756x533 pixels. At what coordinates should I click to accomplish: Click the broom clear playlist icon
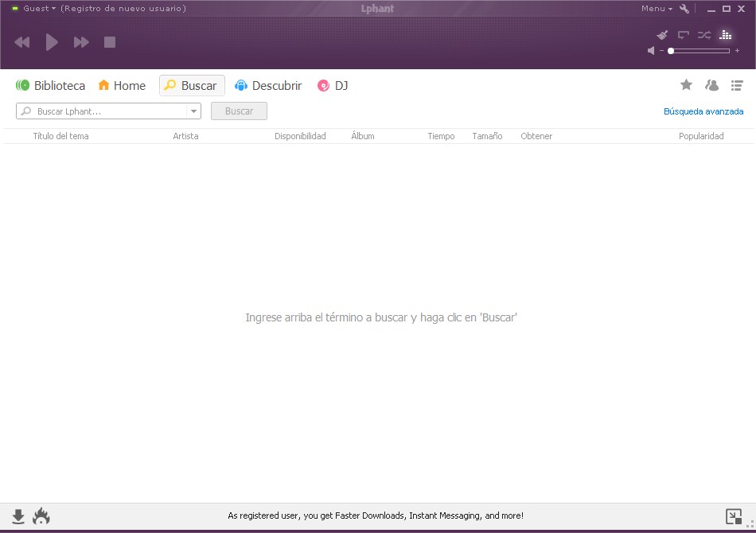click(x=662, y=35)
